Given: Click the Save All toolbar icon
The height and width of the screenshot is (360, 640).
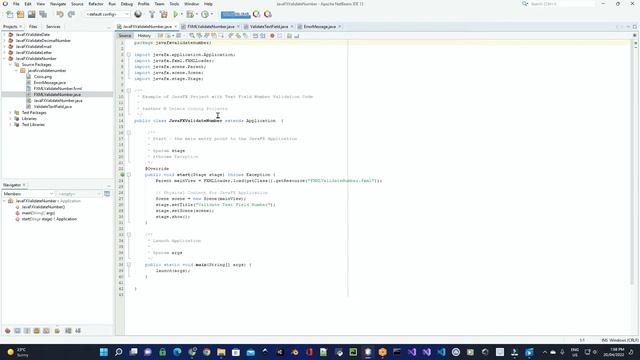Looking at the screenshot, I should pyautogui.click(x=42, y=14).
